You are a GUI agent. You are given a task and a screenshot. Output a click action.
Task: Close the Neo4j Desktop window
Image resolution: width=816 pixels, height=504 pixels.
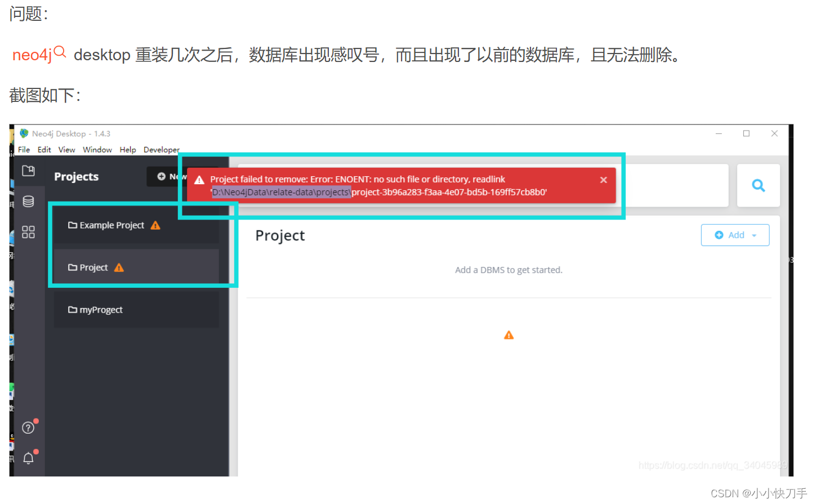[x=774, y=133]
